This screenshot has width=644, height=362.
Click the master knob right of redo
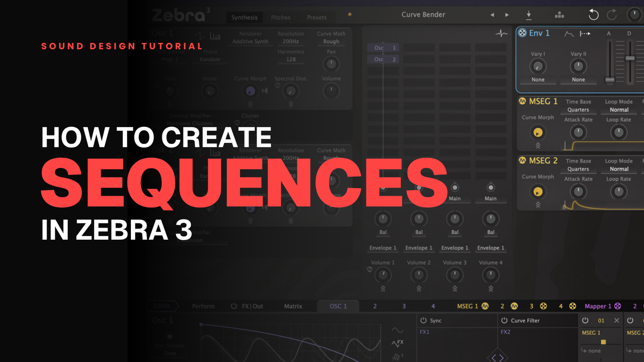pyautogui.click(x=634, y=15)
